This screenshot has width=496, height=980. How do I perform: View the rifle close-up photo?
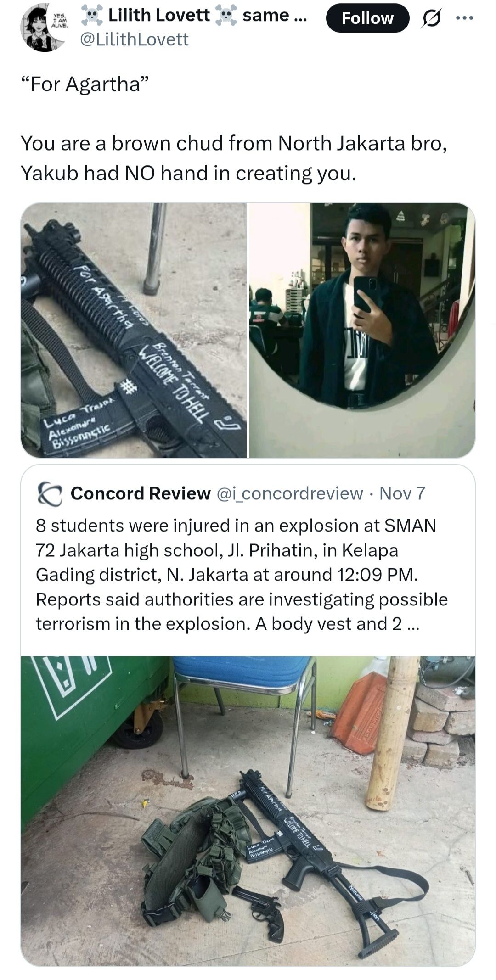(x=134, y=330)
